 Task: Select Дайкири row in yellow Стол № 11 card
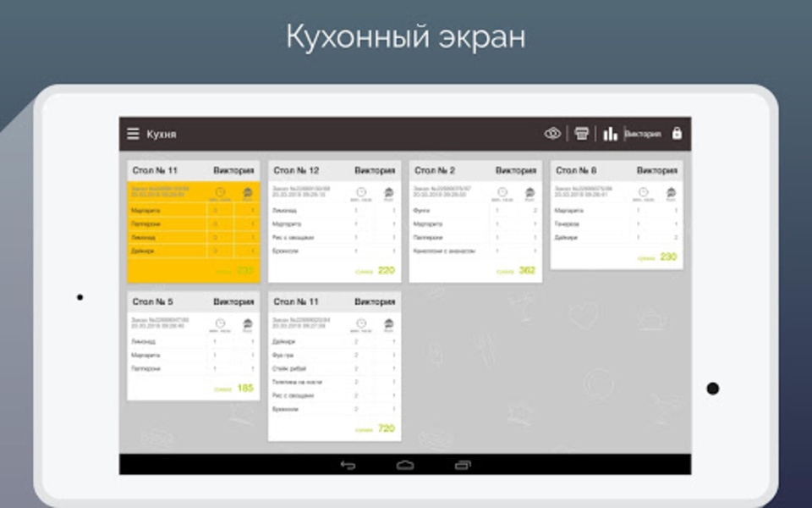click(193, 251)
